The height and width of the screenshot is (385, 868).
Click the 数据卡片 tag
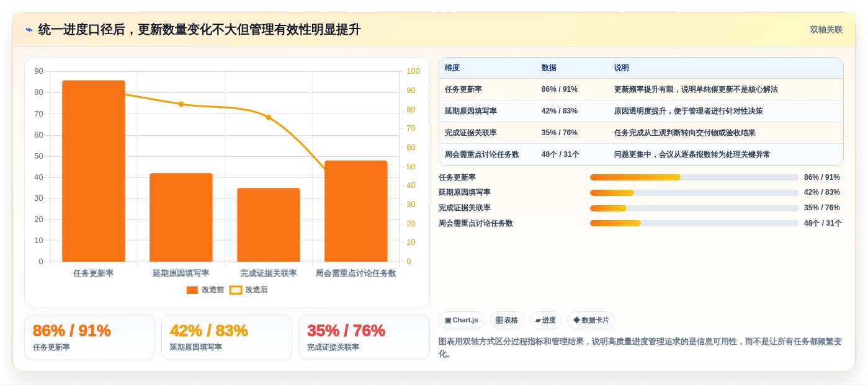(591, 321)
